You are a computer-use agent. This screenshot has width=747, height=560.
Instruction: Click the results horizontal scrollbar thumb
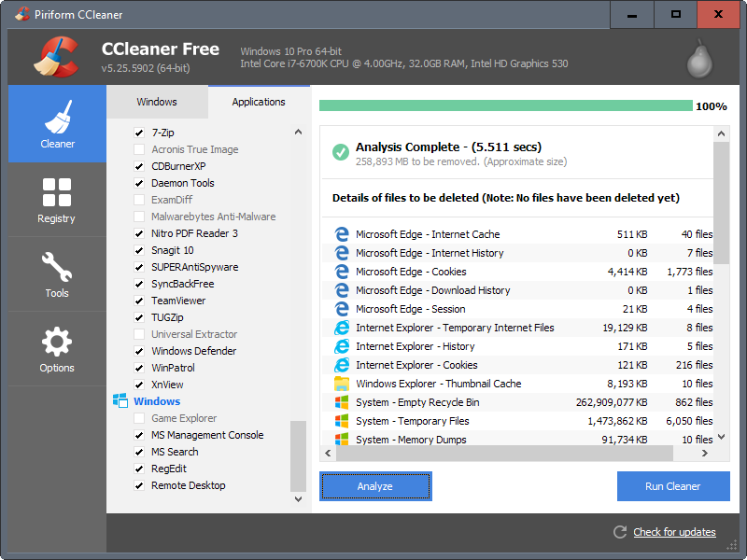pos(504,454)
